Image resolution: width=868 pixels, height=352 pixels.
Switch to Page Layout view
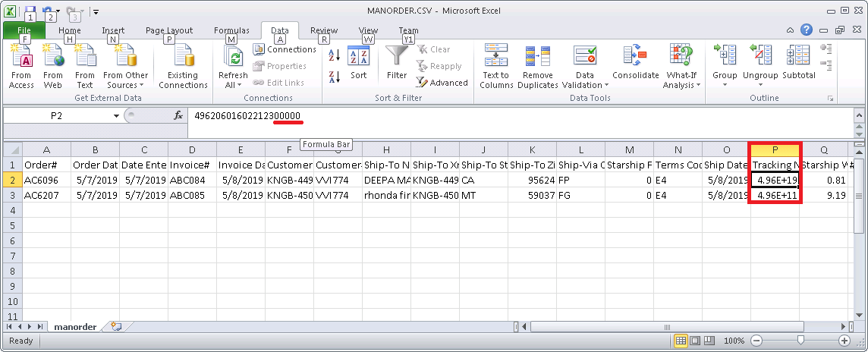[694, 341]
